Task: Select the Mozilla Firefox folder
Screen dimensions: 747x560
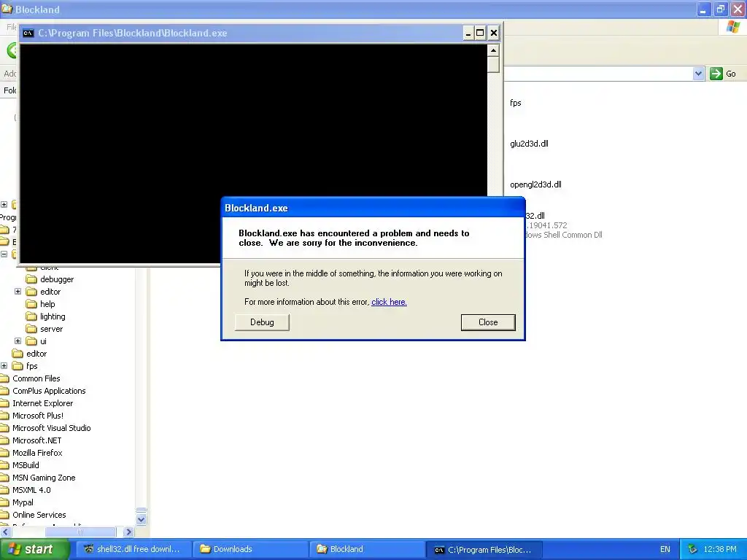Action: 37,453
